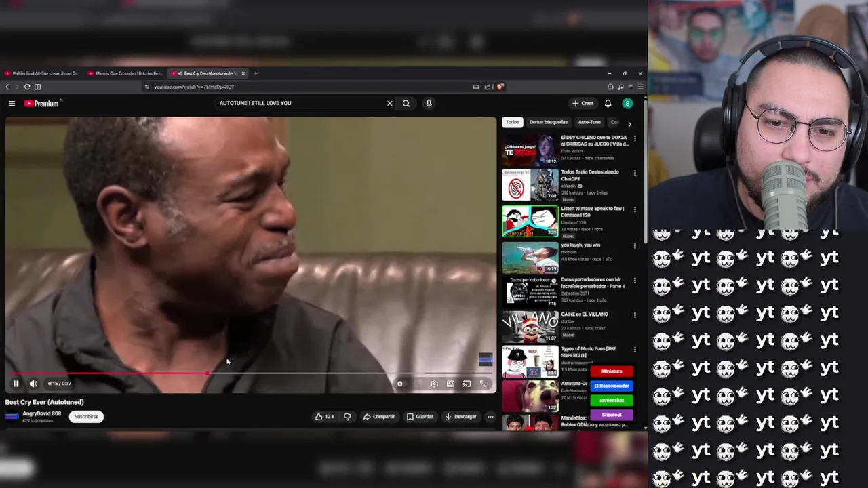This screenshot has height=488, width=868.
Task: Open options menu for 'you laugh, you win'
Action: click(x=635, y=246)
